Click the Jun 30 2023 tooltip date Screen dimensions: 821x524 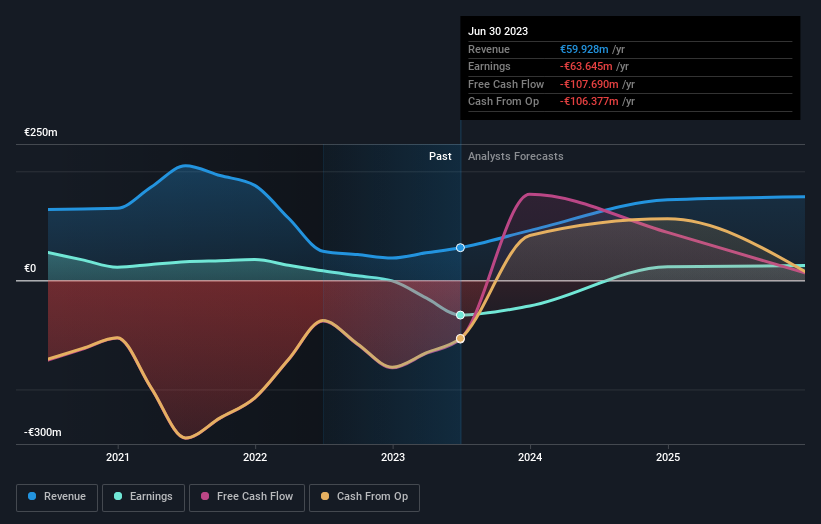pyautogui.click(x=498, y=31)
